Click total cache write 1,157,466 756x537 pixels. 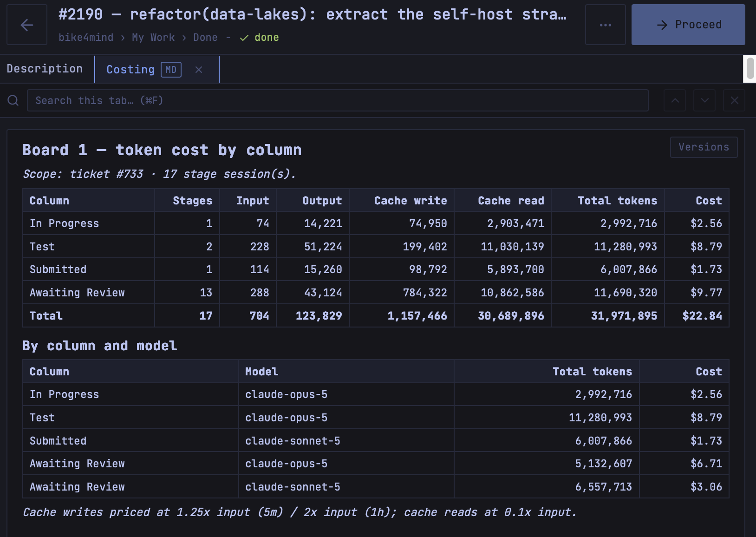[417, 316]
